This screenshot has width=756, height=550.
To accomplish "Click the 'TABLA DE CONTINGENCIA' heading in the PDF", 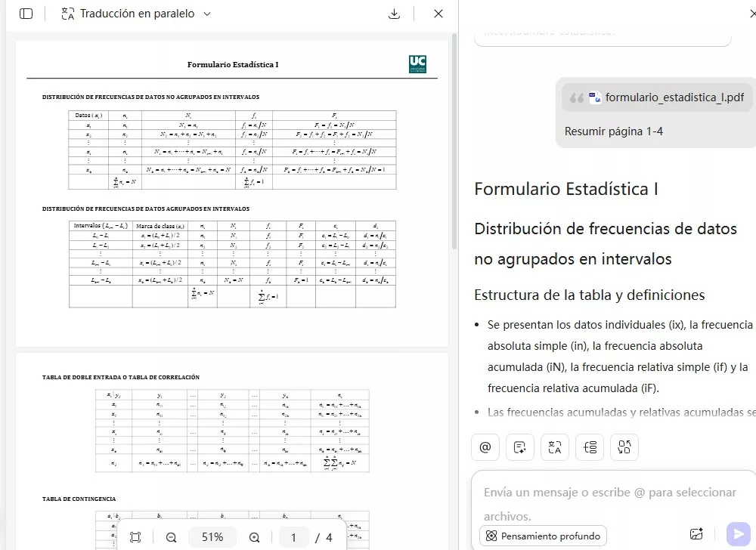I will click(79, 499).
